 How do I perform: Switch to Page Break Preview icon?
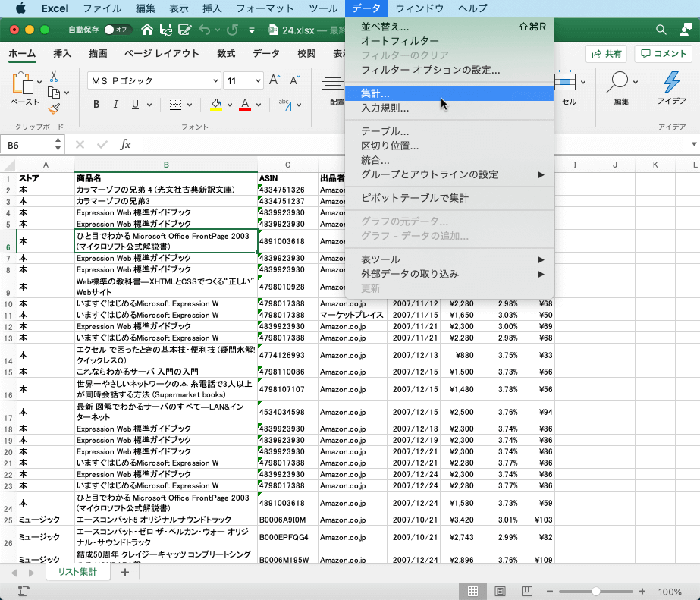(527, 592)
